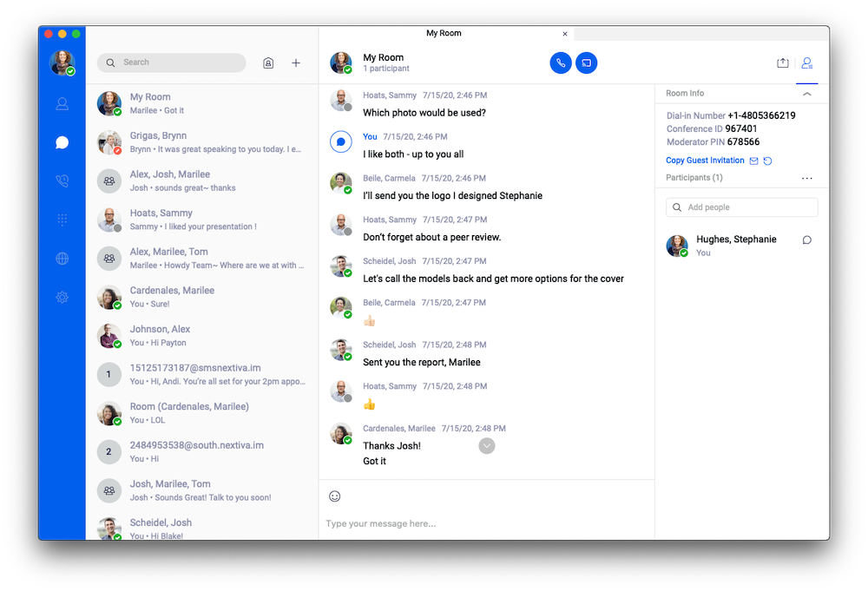Close the My Room tab

(x=565, y=34)
